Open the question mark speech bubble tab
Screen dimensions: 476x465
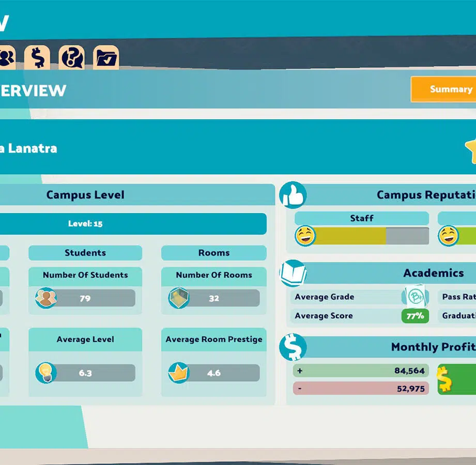71,57
